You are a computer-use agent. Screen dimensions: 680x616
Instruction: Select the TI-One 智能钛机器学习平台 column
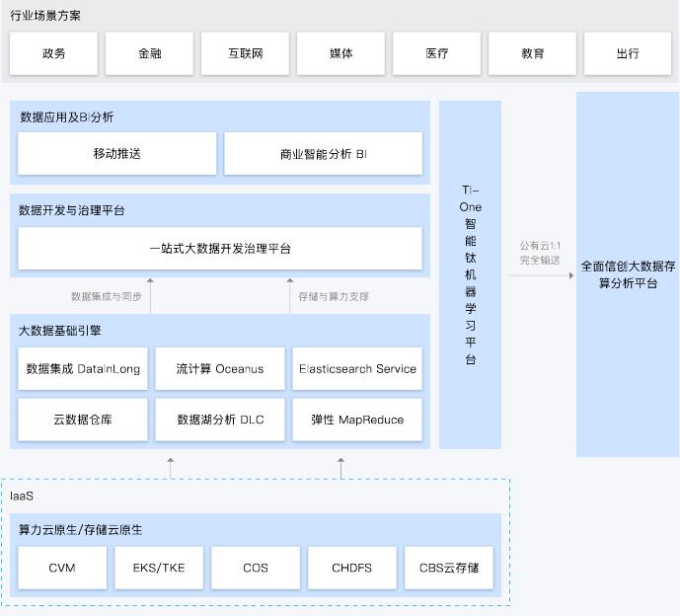click(470, 274)
